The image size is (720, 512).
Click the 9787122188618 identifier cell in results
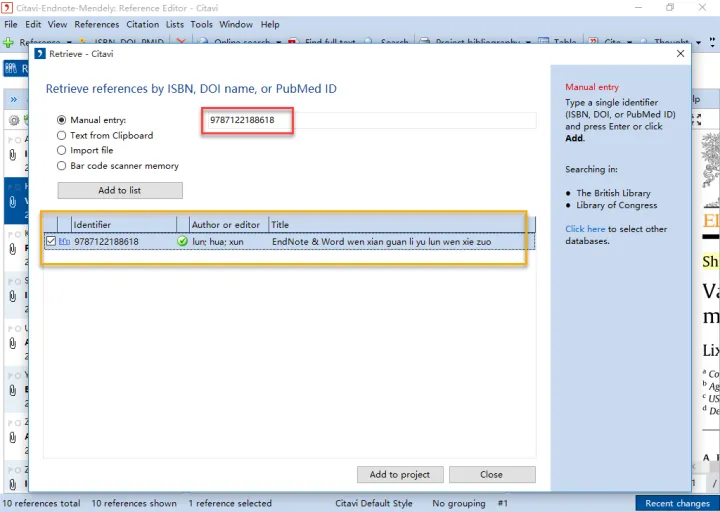click(x=106, y=242)
